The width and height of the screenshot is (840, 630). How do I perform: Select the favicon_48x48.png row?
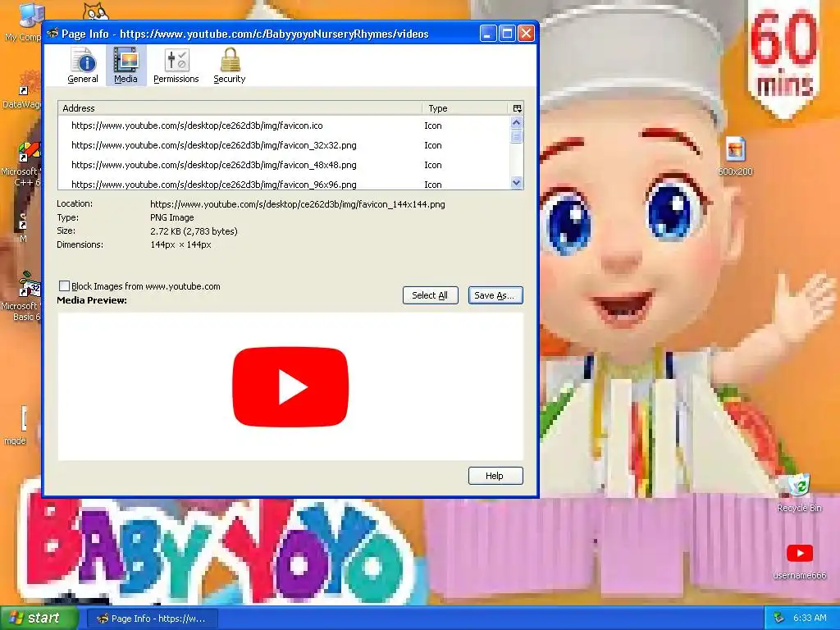point(284,165)
